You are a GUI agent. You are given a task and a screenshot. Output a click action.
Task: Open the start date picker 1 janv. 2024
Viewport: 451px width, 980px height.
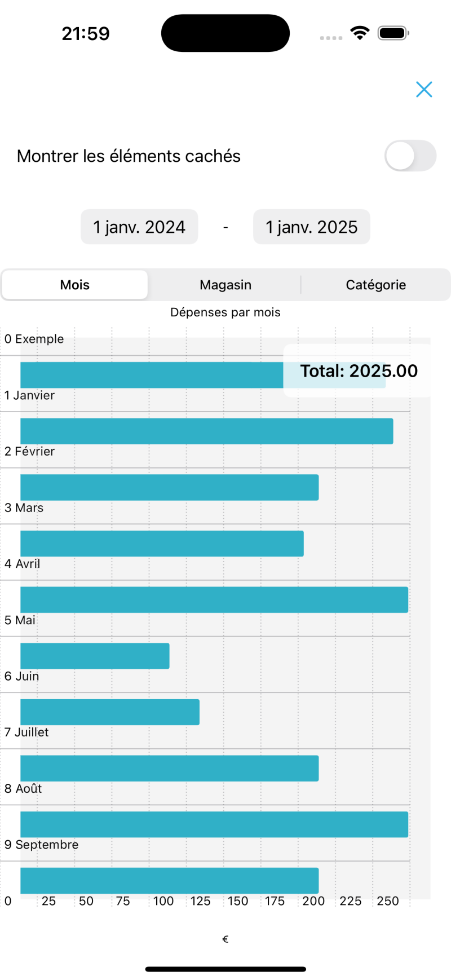click(x=139, y=227)
